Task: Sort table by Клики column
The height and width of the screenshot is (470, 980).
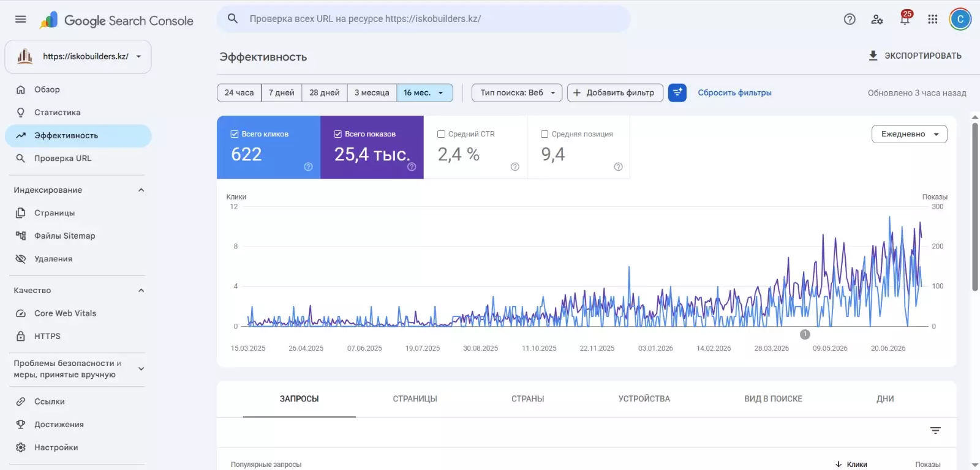Action: (852, 464)
